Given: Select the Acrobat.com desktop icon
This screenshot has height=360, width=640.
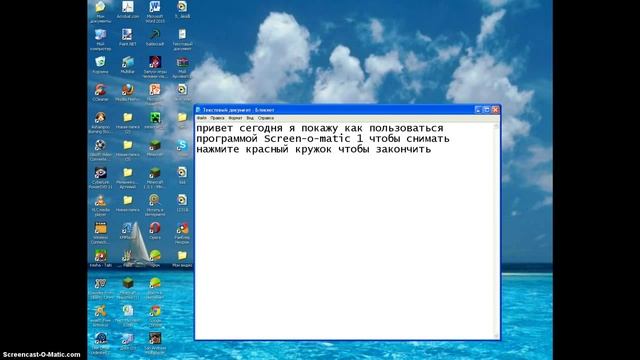Looking at the screenshot, I should (x=128, y=10).
